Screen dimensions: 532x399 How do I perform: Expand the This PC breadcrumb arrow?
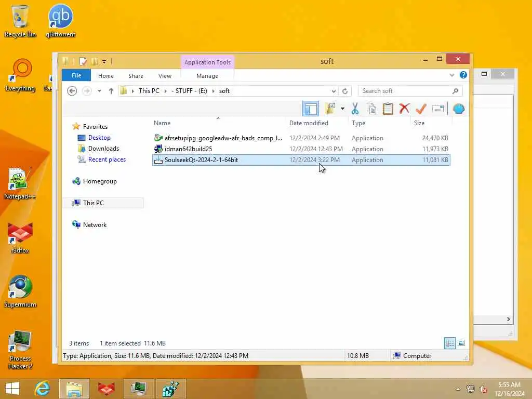coord(166,91)
